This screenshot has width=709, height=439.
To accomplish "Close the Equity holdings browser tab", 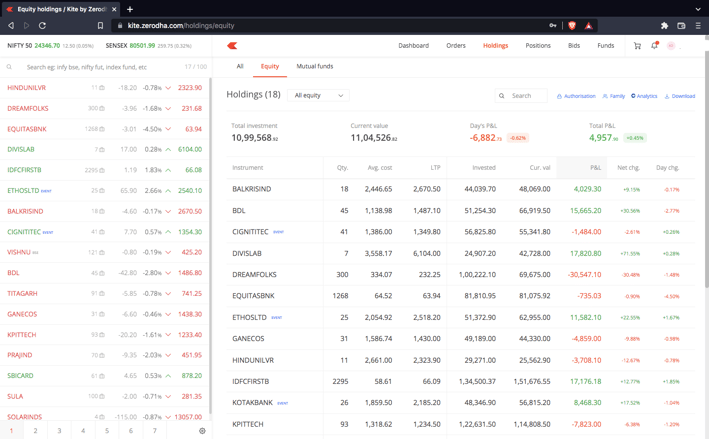I will 114,9.
